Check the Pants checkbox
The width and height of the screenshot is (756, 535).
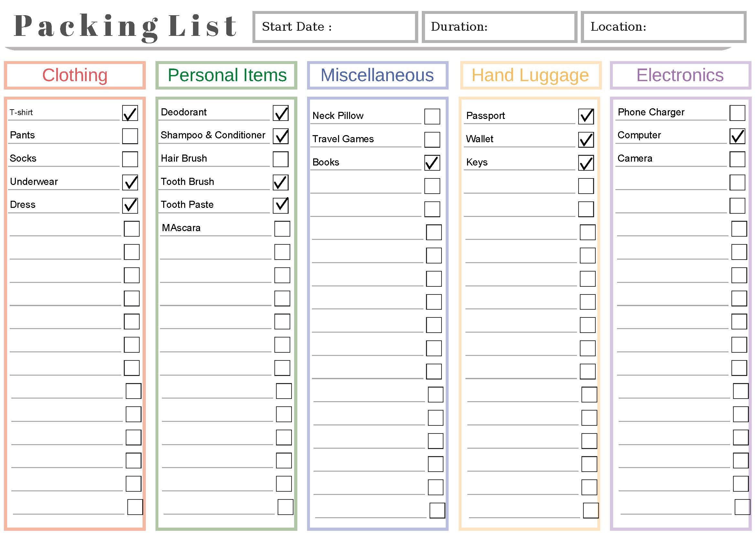[x=130, y=136]
